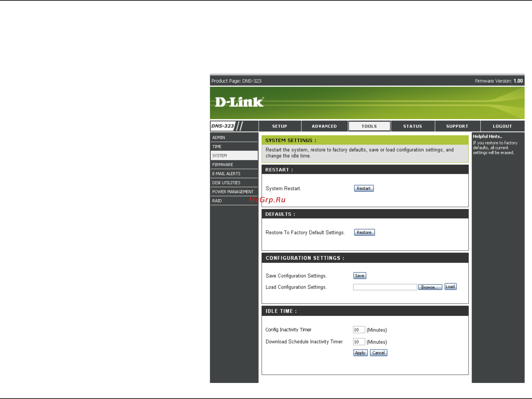Click Firmware Version 1.00 text
The image size is (532, 399).
tap(499, 81)
